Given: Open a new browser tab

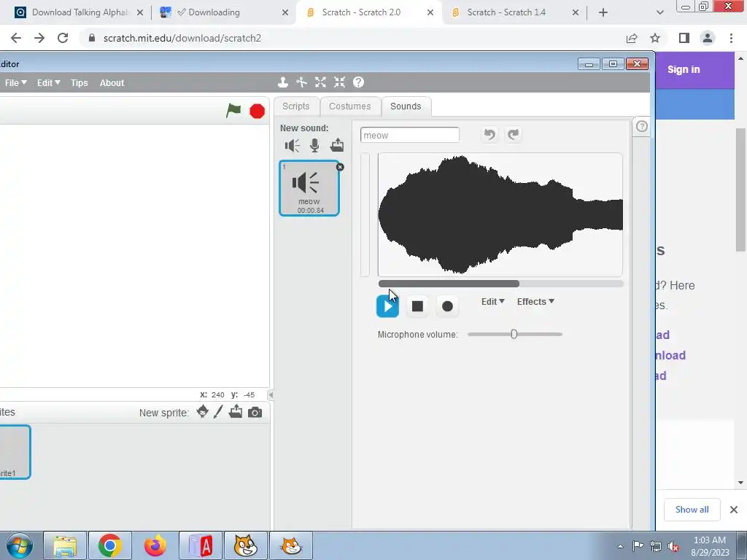Looking at the screenshot, I should point(603,12).
